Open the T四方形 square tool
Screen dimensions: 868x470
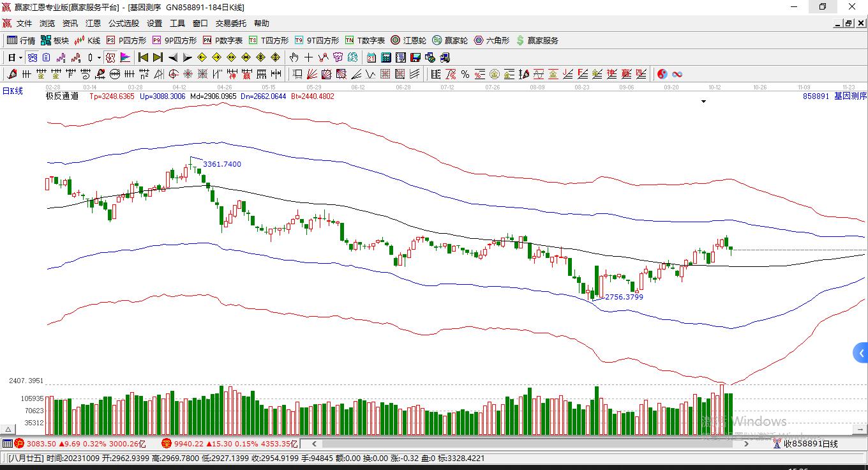pyautogui.click(x=269, y=40)
